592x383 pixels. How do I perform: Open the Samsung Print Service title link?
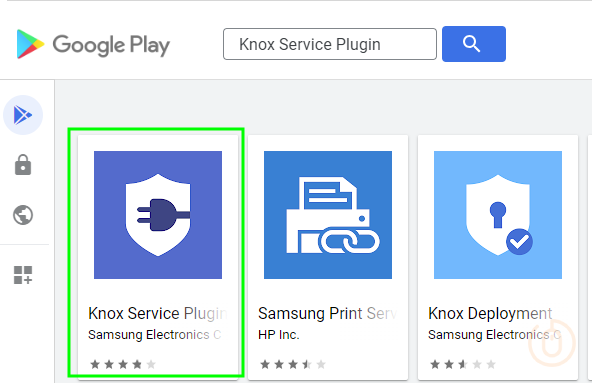(x=328, y=314)
